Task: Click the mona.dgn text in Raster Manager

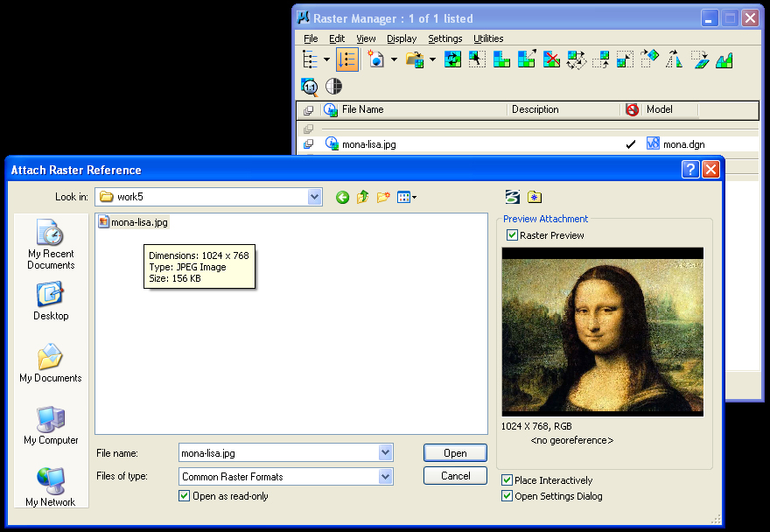Action: (x=684, y=144)
